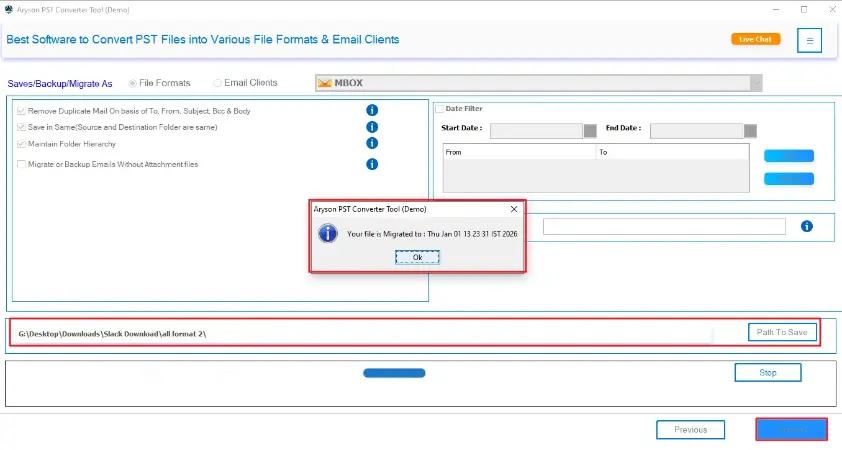This screenshot has width=842, height=450.
Task: Click the lower blue button beside the date table
Action: click(789, 179)
